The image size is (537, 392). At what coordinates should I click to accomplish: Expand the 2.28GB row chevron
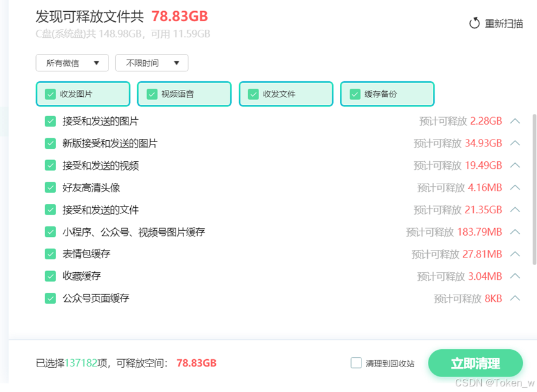coord(515,121)
